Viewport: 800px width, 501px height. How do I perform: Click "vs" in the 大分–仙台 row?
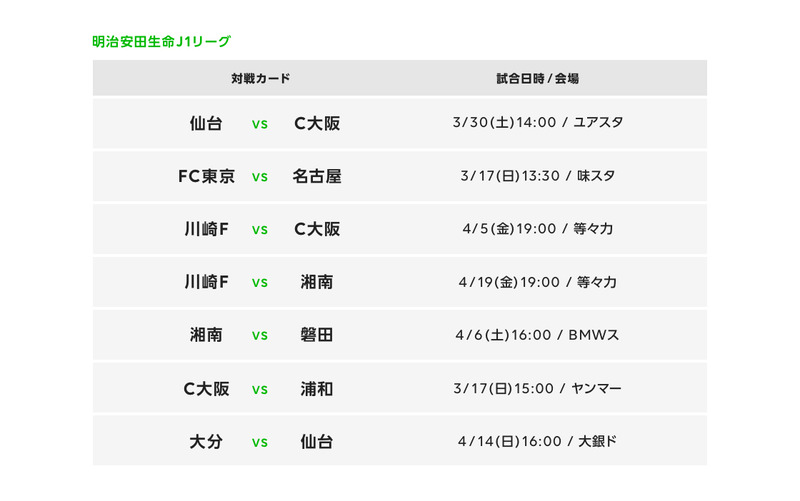(x=260, y=441)
